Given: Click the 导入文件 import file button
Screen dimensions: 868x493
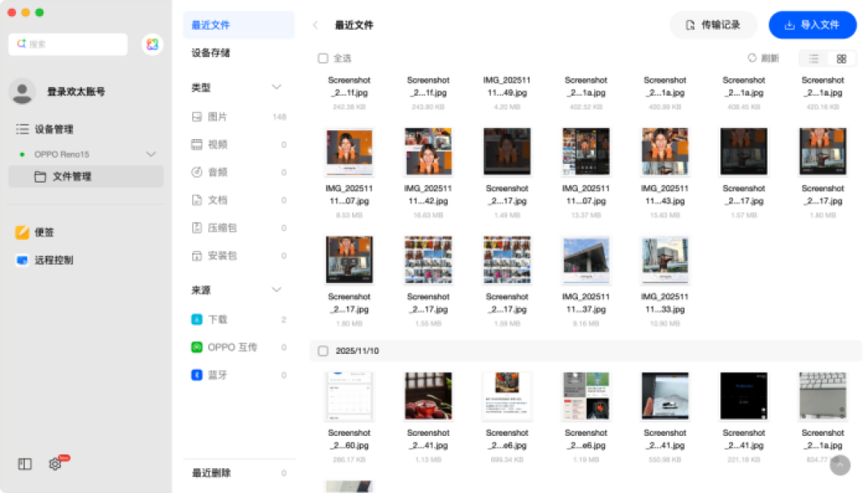Looking at the screenshot, I should click(812, 25).
